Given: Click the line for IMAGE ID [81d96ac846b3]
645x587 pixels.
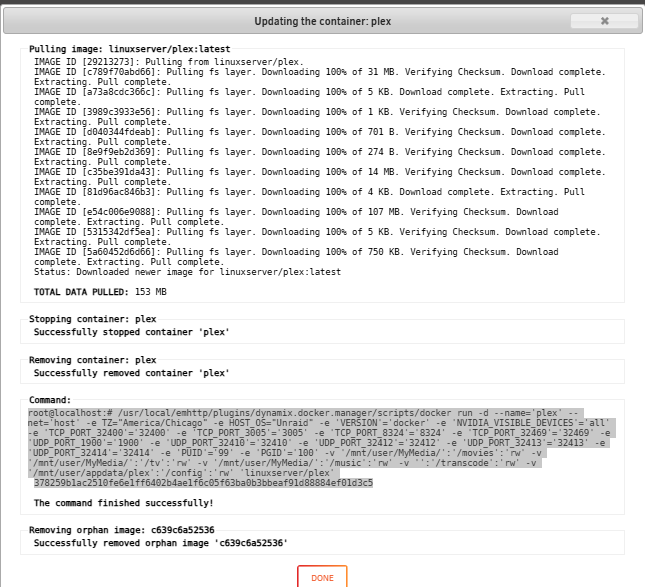Looking at the screenshot, I should point(309,197).
